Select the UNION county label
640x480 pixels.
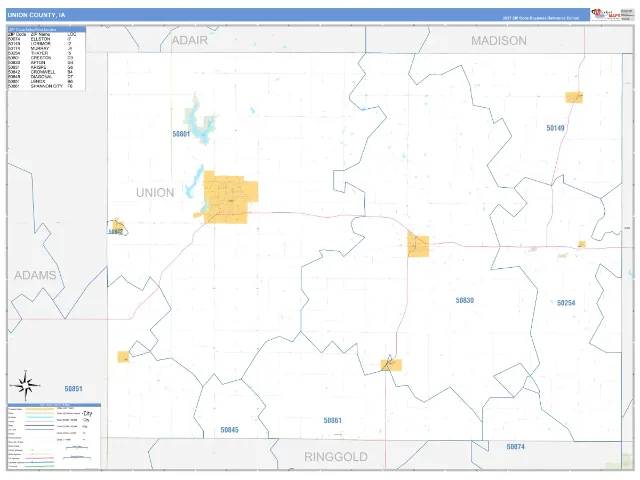(155, 193)
